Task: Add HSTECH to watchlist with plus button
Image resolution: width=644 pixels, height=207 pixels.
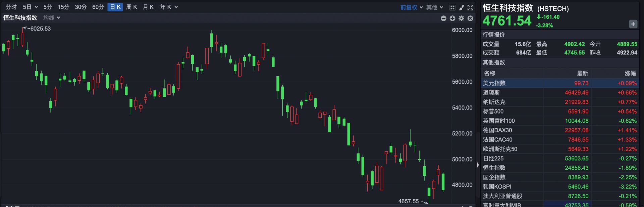Action: (x=633, y=24)
